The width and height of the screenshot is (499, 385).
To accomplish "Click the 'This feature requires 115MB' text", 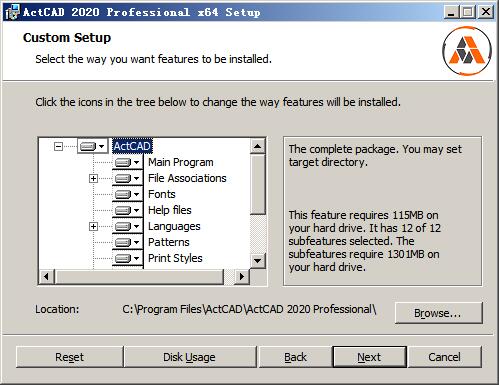I will 365,241.
